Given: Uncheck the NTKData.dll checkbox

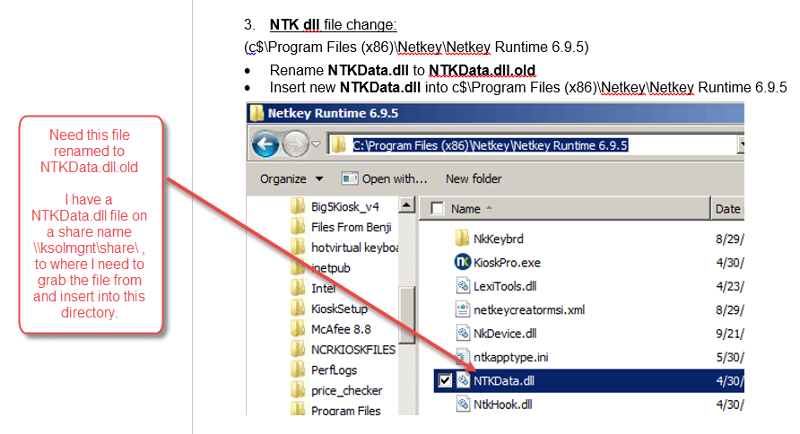Looking at the screenshot, I should 444,380.
